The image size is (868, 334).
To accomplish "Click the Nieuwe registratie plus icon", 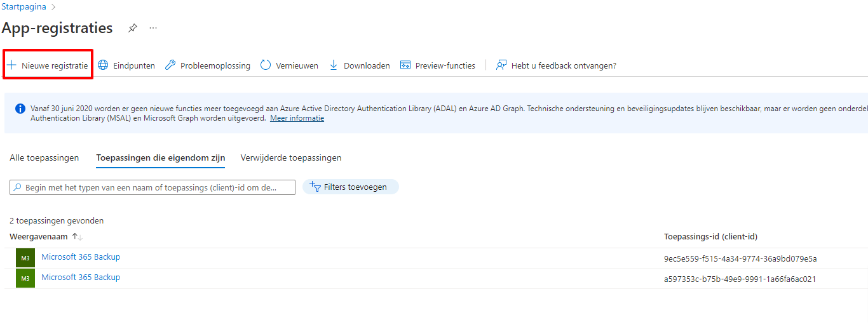I will coord(11,65).
